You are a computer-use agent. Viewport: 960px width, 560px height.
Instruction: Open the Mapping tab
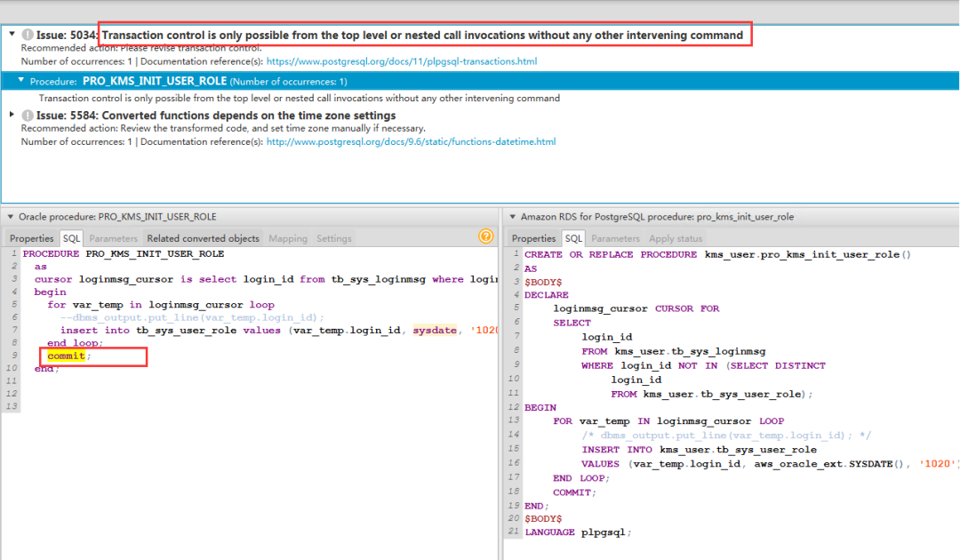287,238
